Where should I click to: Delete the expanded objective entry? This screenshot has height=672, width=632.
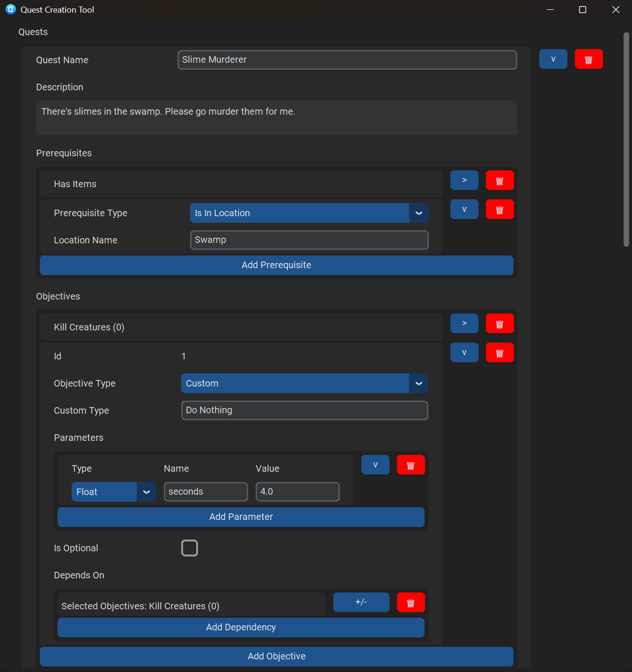500,352
